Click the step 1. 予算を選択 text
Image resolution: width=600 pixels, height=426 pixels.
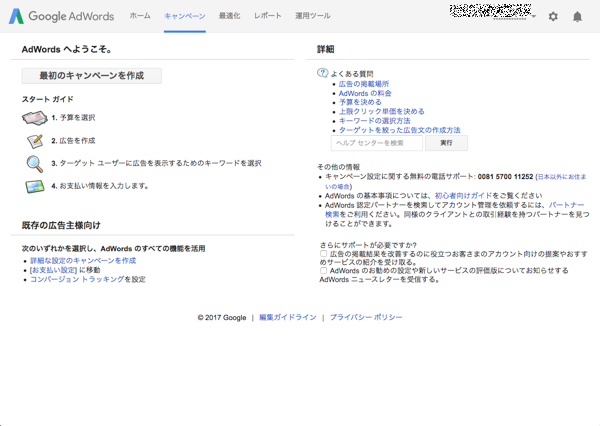point(73,118)
